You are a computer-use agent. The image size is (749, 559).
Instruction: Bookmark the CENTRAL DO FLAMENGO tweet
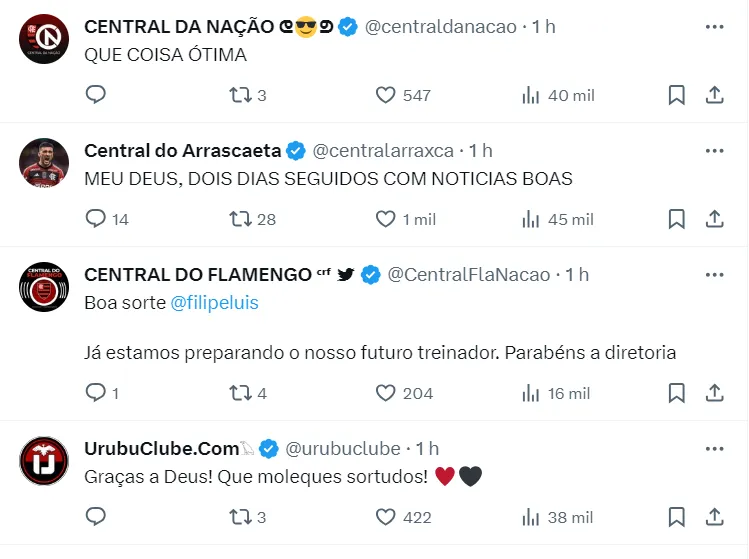point(676,393)
